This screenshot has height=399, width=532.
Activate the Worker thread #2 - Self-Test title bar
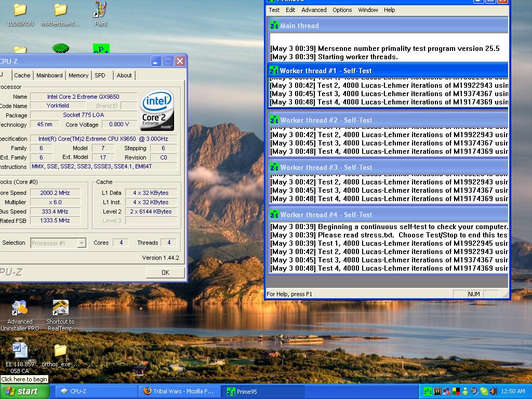tap(388, 120)
